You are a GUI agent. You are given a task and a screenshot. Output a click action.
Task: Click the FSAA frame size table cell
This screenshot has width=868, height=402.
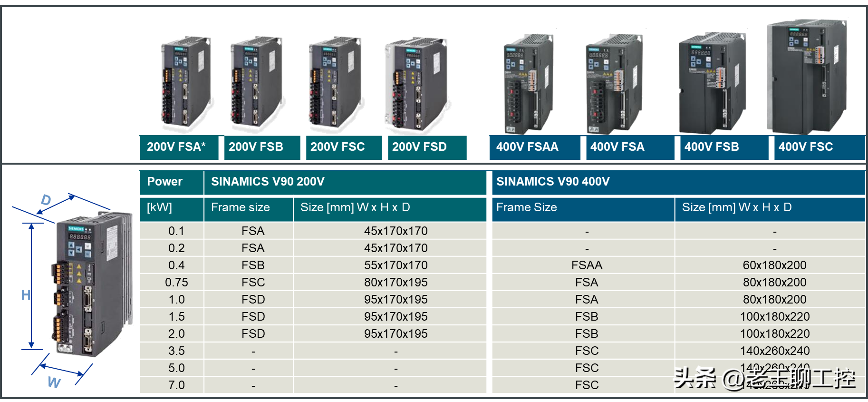coord(587,265)
